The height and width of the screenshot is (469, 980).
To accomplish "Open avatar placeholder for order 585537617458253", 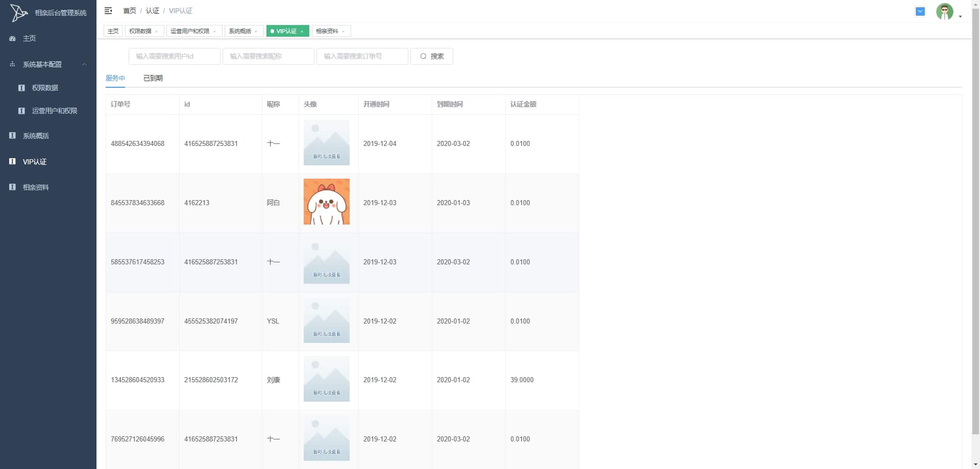I will pos(327,261).
